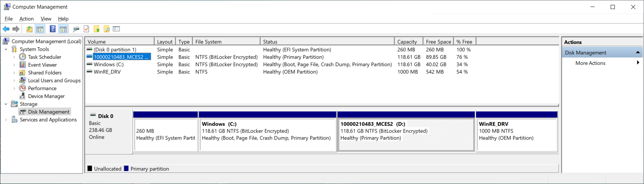
Task: Click the drive icon next to Disk 0 label
Action: [x=93, y=115]
